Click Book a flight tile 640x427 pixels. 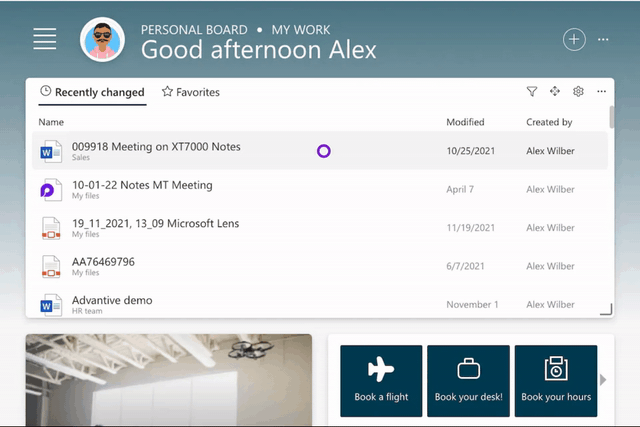[x=381, y=380]
